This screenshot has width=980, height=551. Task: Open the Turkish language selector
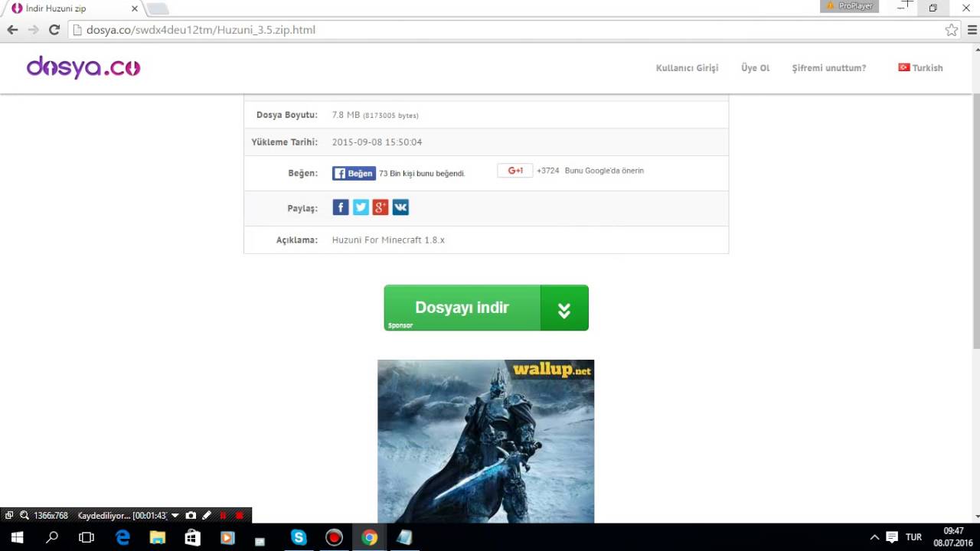pos(920,68)
